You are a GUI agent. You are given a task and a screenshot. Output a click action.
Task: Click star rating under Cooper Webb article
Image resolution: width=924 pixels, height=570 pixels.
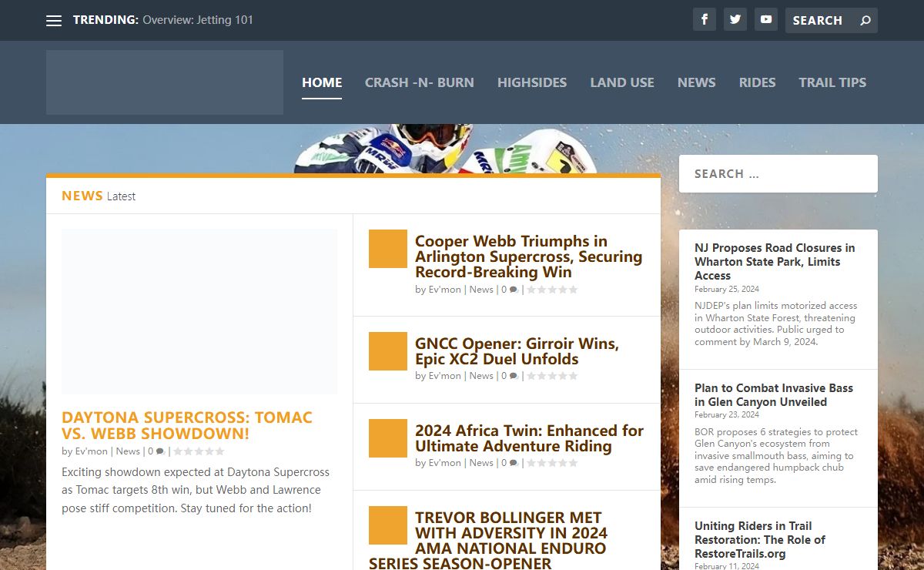552,290
